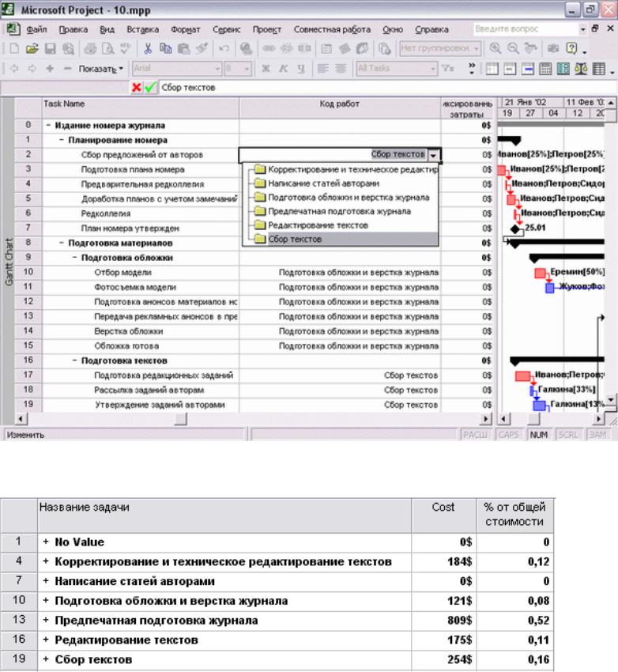Expand the No Value group row
Image resolution: width=618 pixels, height=672 pixels.
[x=45, y=542]
